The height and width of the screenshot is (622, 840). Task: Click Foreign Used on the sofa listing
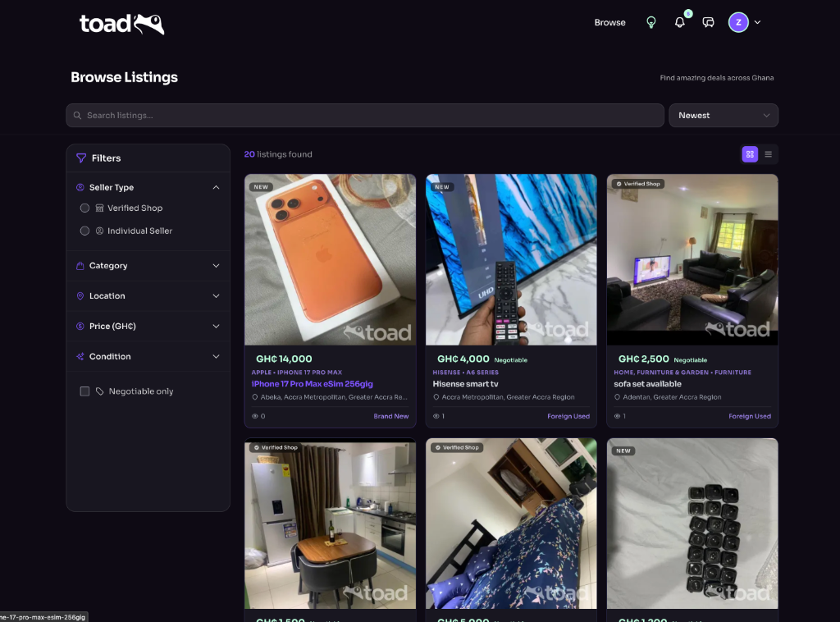pos(750,416)
